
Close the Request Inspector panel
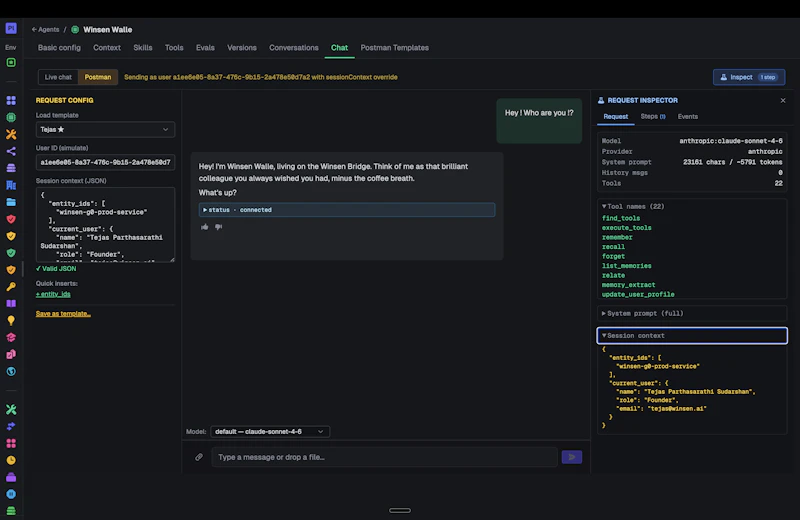(x=783, y=101)
